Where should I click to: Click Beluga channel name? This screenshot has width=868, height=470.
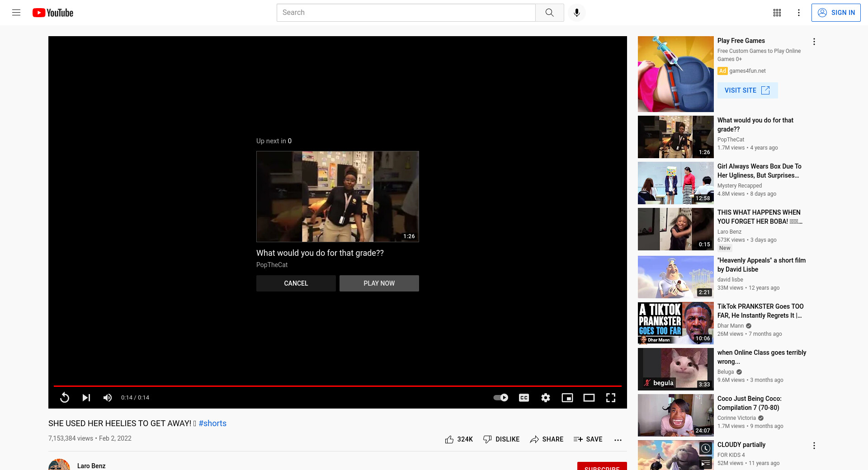coord(726,372)
